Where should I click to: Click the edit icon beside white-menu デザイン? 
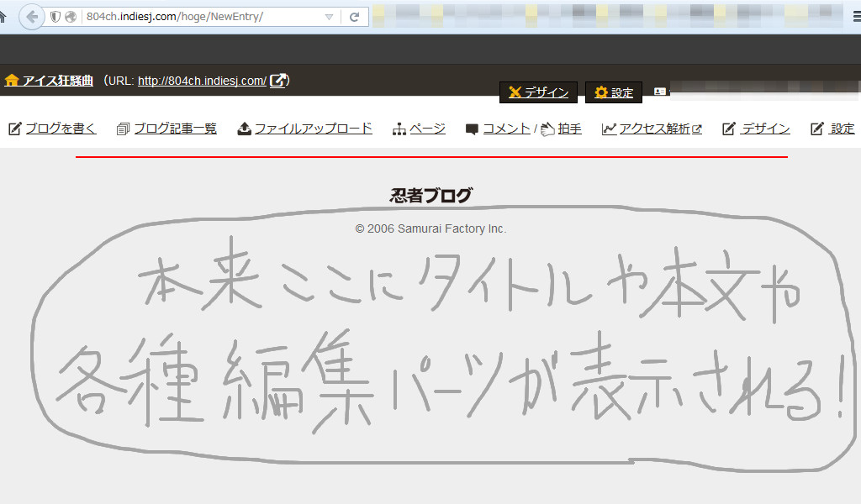coord(729,129)
